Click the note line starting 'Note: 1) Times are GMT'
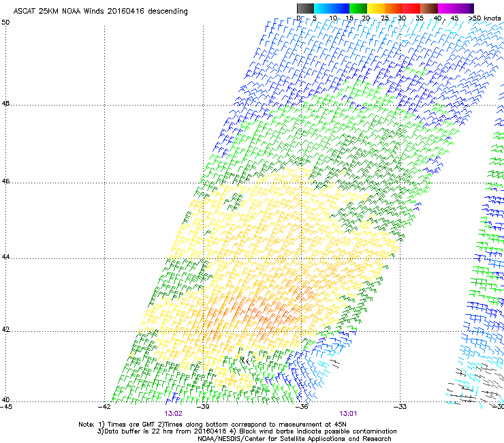 212,425
